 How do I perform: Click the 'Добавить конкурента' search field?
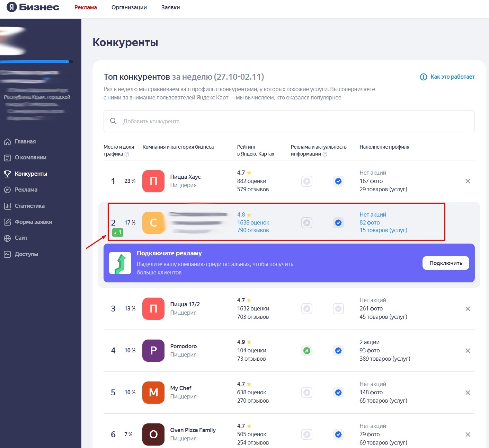coord(289,121)
